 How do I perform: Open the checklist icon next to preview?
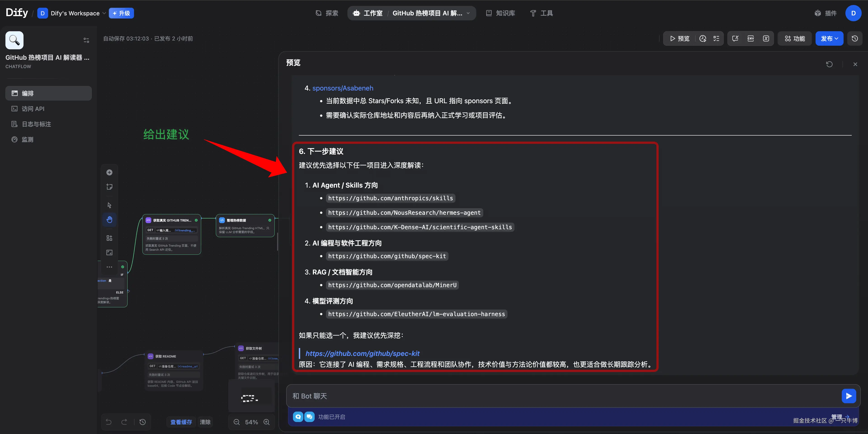tap(716, 39)
